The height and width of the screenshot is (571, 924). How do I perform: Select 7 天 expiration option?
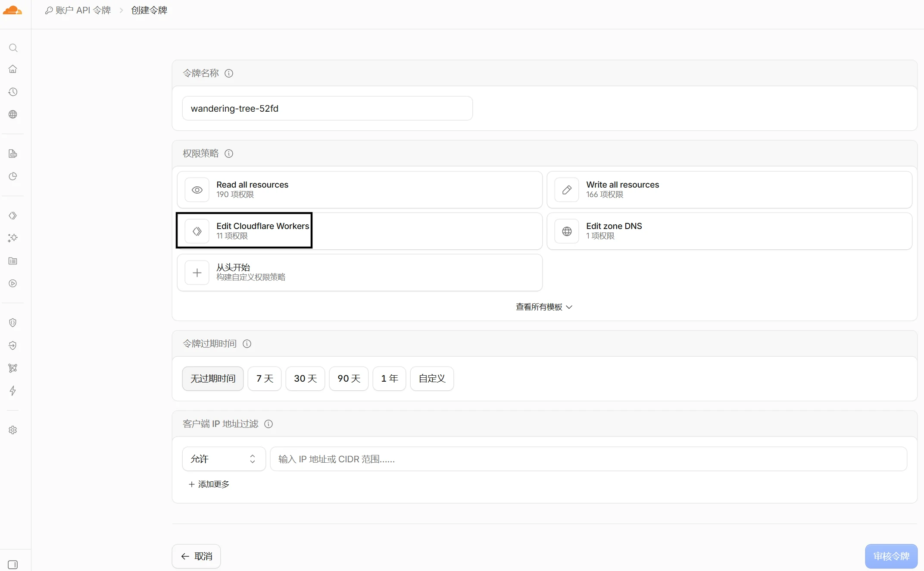click(x=265, y=379)
